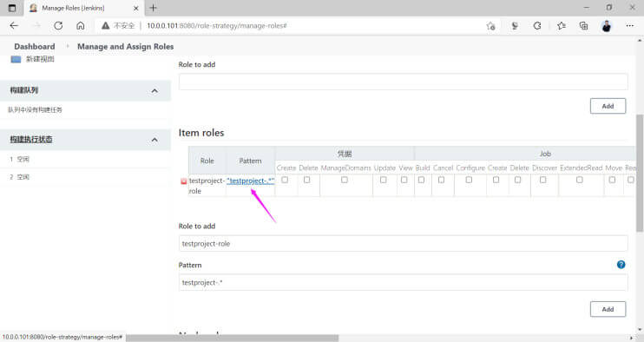Click the text 队列中没有构建任务

pyautogui.click(x=35, y=109)
